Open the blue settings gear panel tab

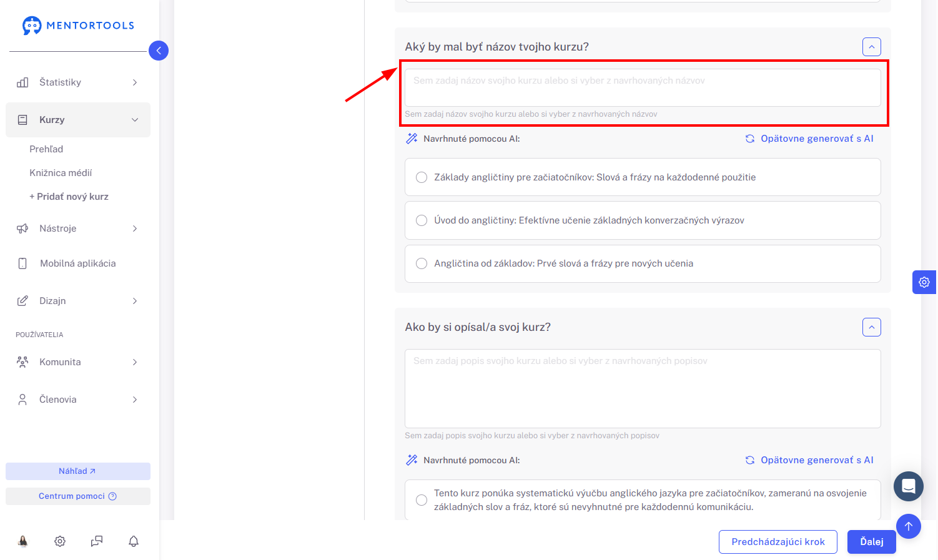924,282
